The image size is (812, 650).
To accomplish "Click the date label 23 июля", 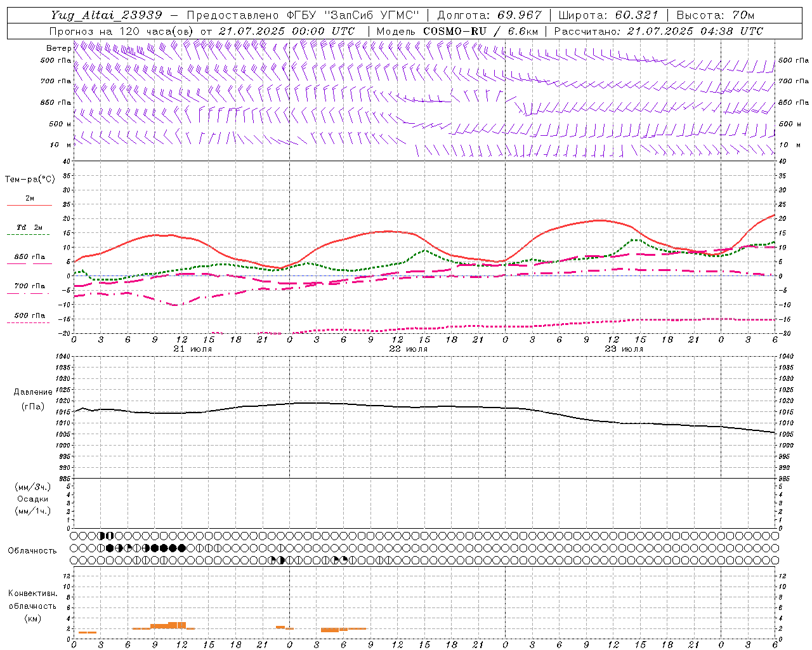I will pyautogui.click(x=624, y=349).
